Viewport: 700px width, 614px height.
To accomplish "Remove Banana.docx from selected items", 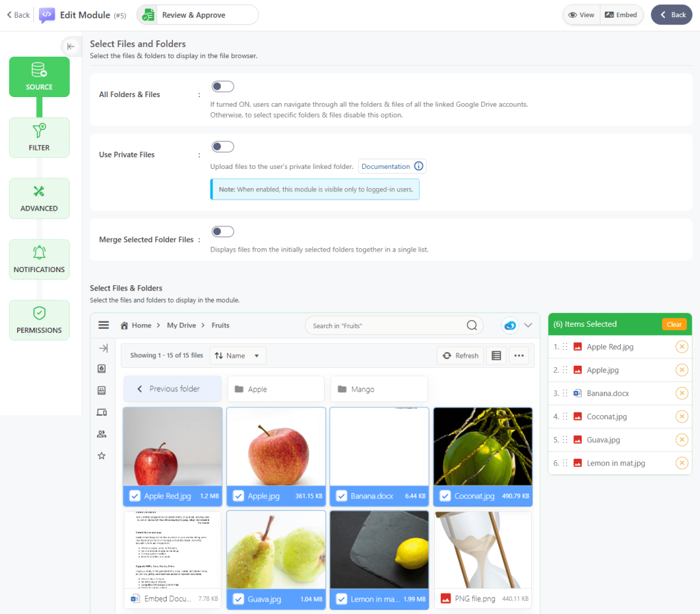I will (682, 393).
